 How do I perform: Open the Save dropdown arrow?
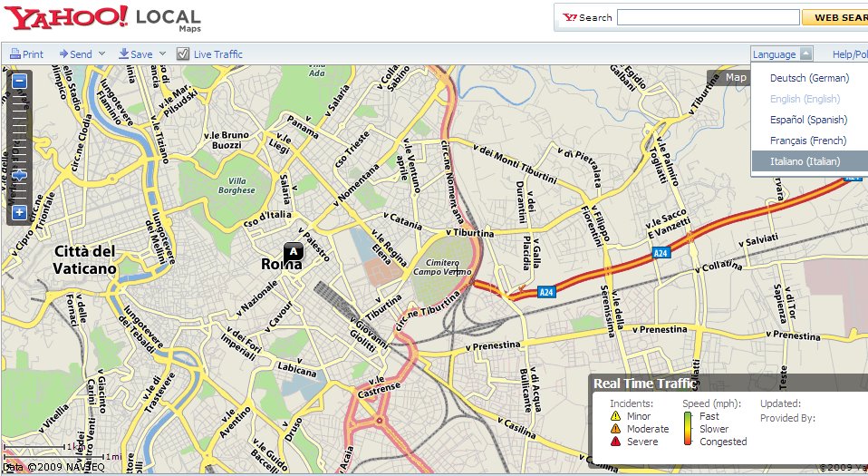[x=162, y=53]
